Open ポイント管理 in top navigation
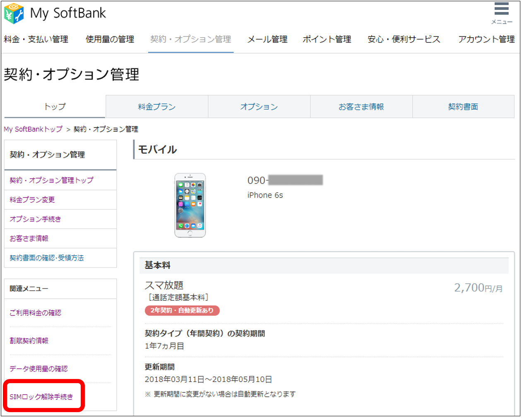This screenshot has width=522, height=420. coord(327,39)
